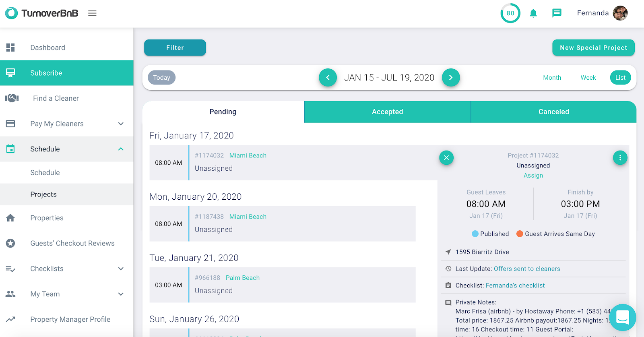
Task: Open project #966188 row
Action: click(283, 285)
